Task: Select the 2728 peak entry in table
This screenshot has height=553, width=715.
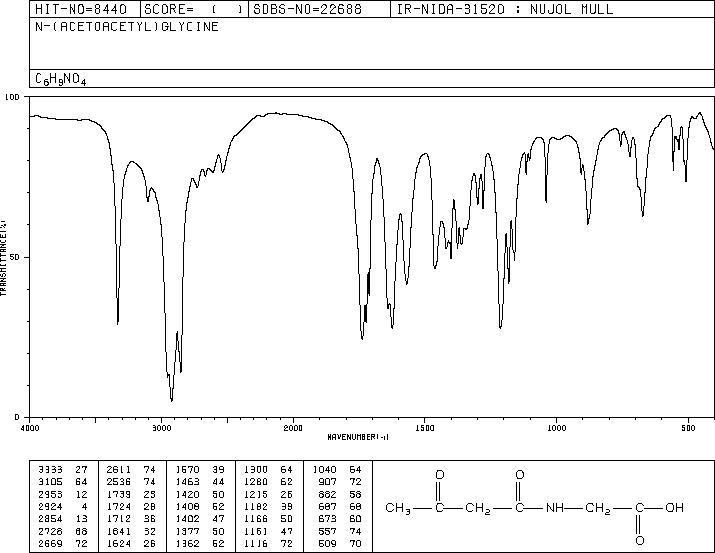Action: click(x=63, y=531)
